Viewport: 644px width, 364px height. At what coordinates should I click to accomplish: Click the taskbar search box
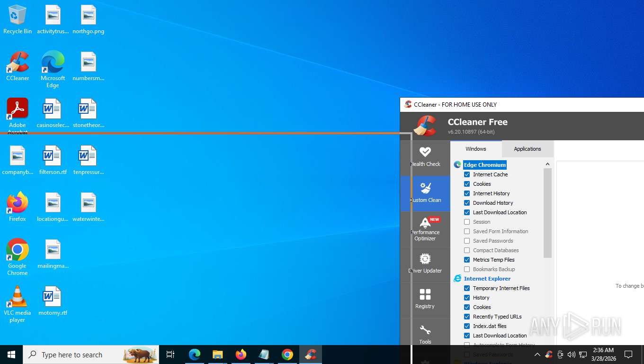[91, 355]
